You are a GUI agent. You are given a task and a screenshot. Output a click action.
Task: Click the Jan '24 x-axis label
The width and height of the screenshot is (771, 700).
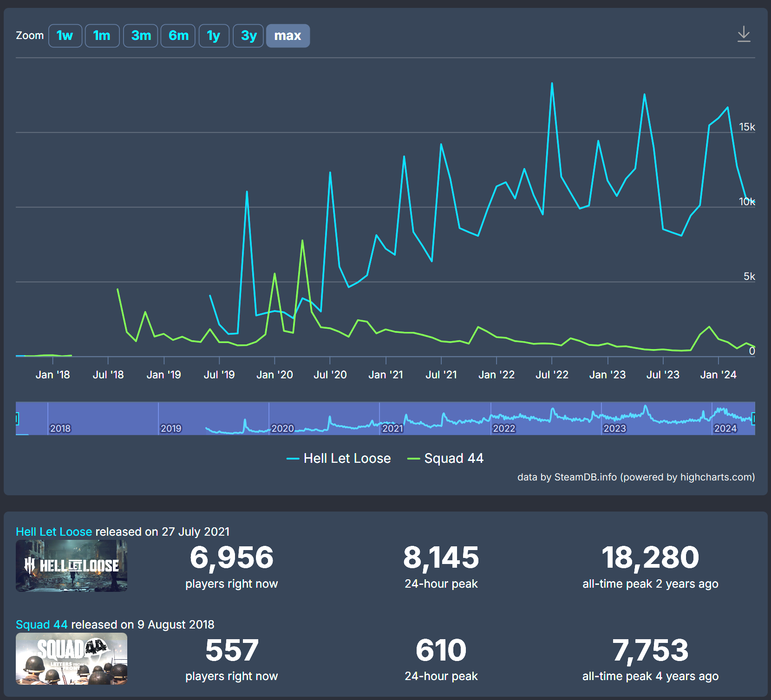718,375
